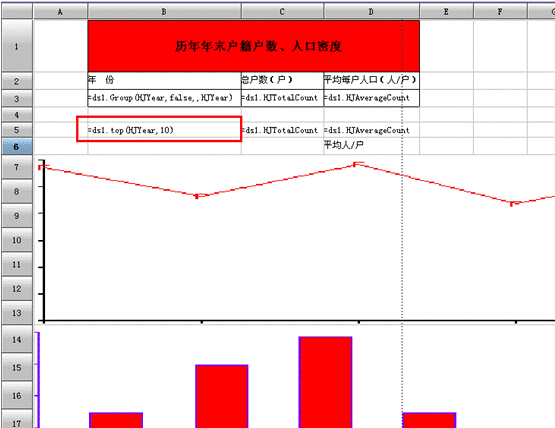This screenshot has width=555, height=428.
Task: Select row 5 header
Action: [x=17, y=130]
